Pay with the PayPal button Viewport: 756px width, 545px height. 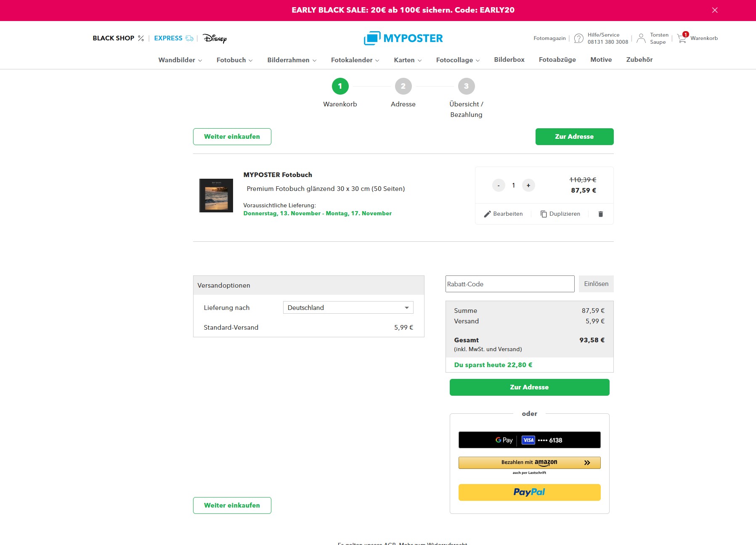pos(529,492)
